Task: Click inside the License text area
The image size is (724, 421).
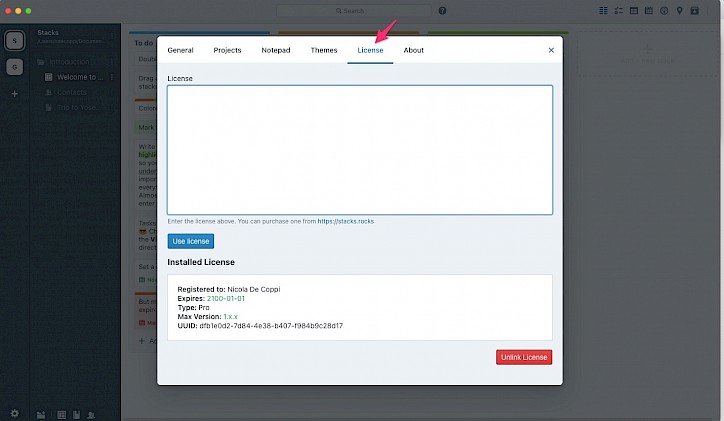Action: pyautogui.click(x=359, y=150)
